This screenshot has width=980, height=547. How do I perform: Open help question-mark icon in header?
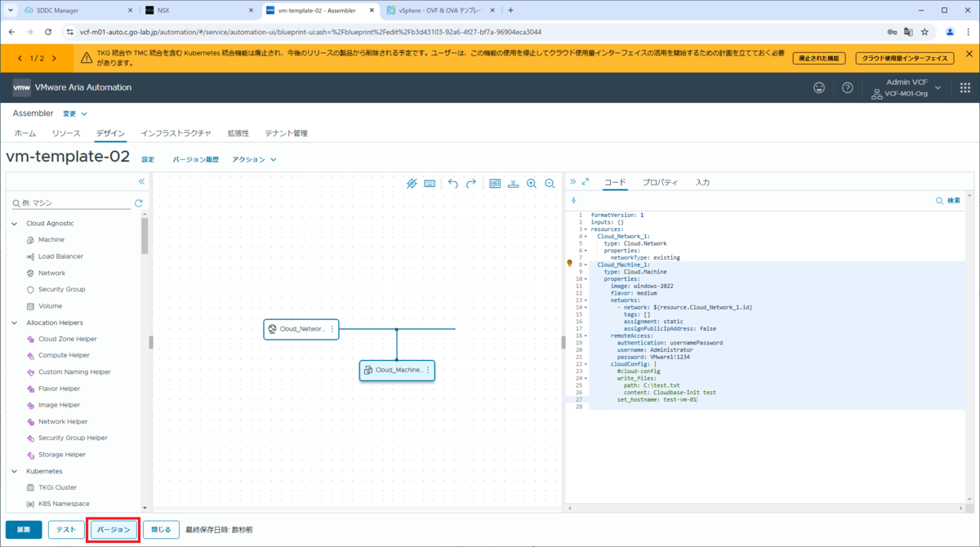click(848, 87)
